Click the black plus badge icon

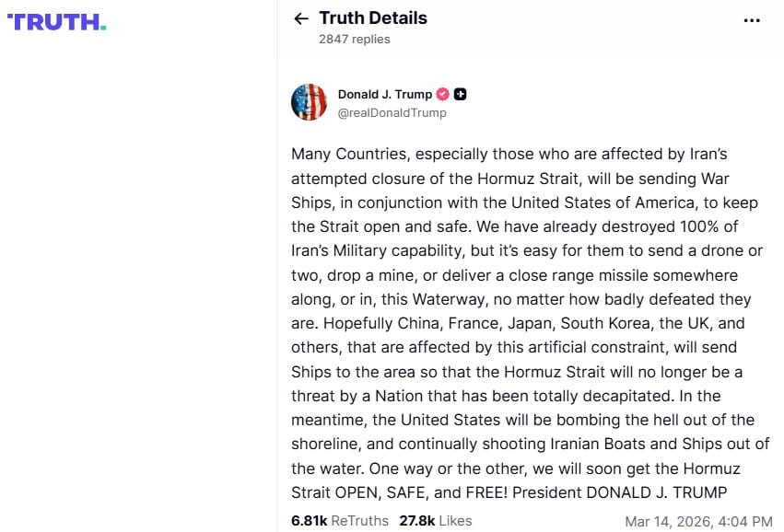pyautogui.click(x=461, y=94)
